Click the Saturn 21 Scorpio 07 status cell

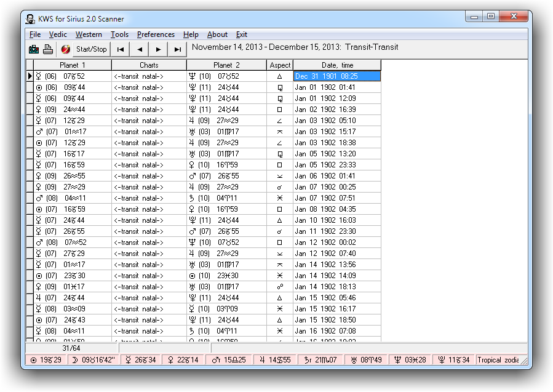pos(320,360)
